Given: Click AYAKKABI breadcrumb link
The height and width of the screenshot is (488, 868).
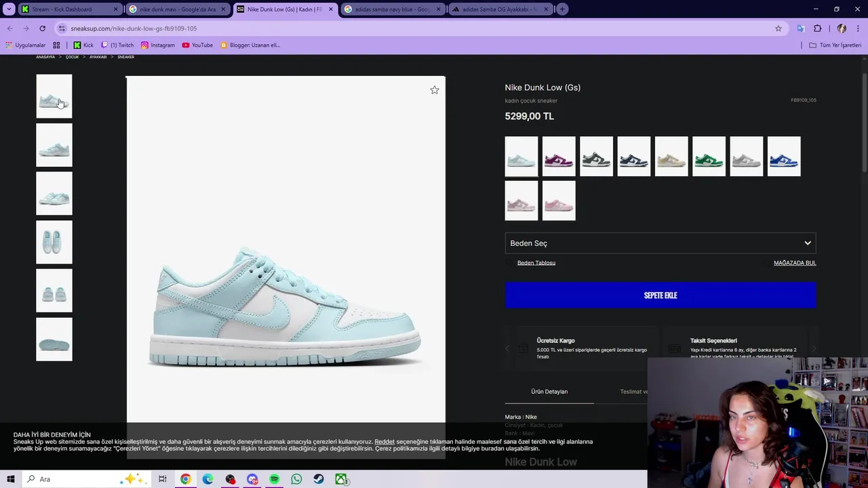Looking at the screenshot, I should 98,57.
